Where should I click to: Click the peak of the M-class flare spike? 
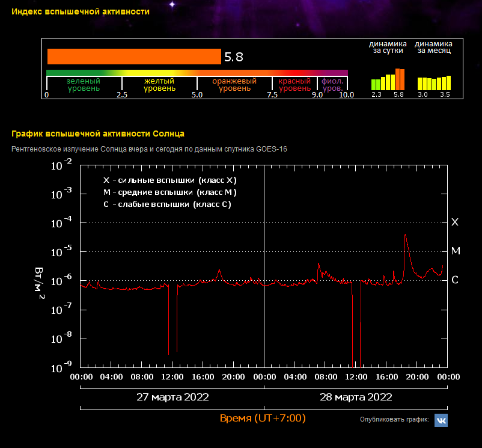405,235
